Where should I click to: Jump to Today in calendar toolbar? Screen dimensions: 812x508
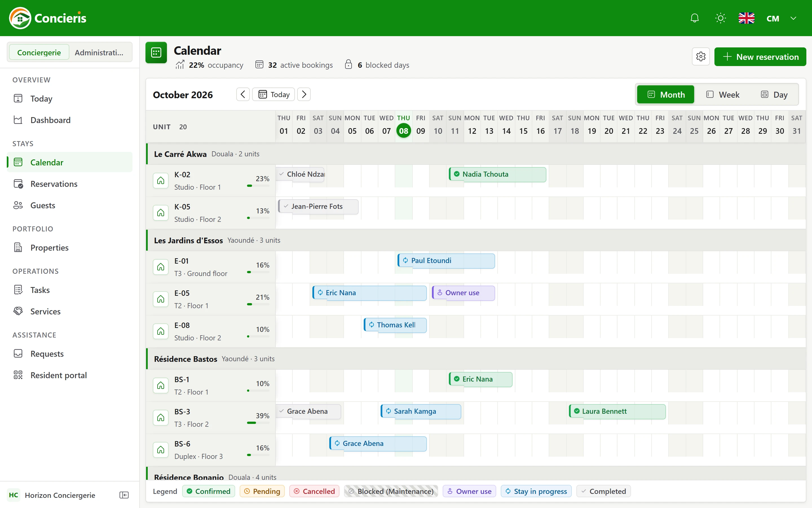pyautogui.click(x=273, y=95)
